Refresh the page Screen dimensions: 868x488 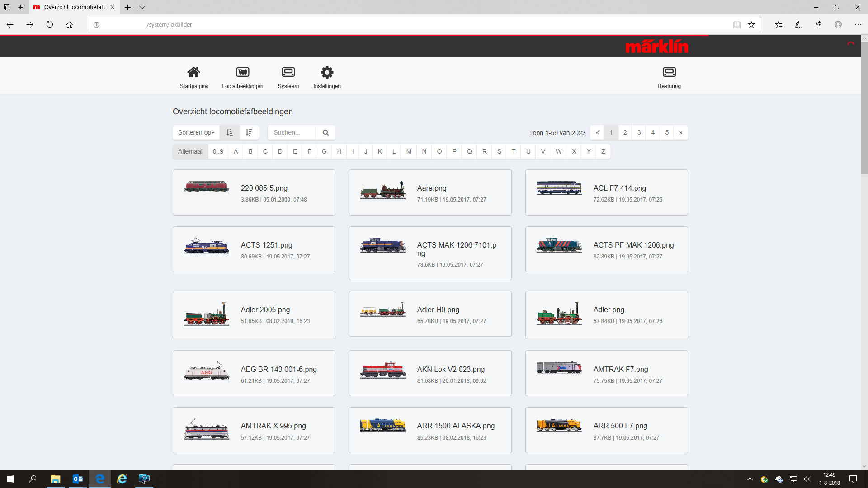pos(50,24)
